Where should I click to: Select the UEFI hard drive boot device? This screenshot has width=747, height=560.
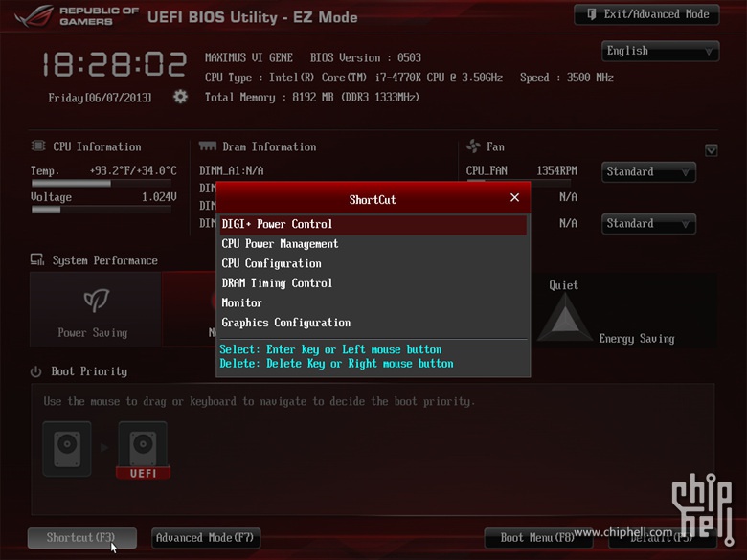(x=143, y=450)
